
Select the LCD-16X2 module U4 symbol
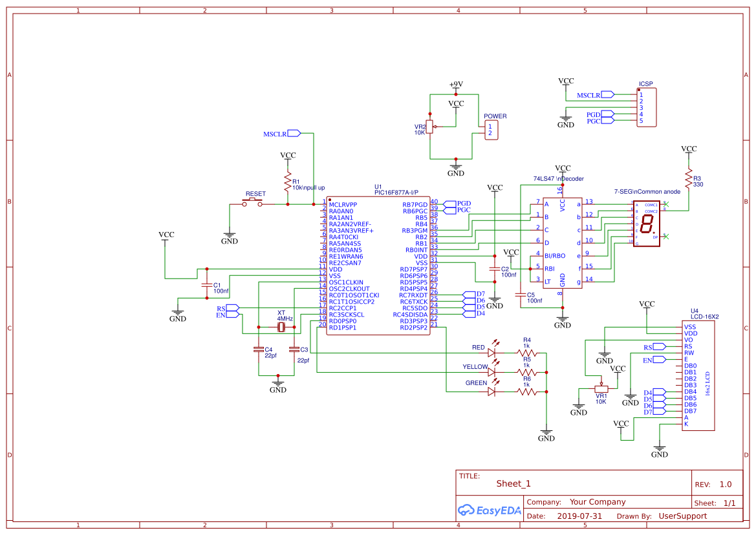[698, 375]
